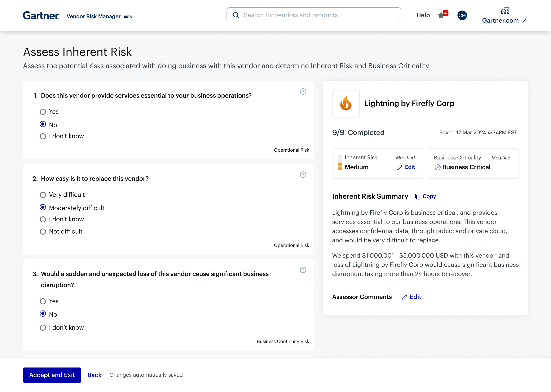Open the Gartner.com external link
Screen dimensions: 551x392
[x=504, y=20]
